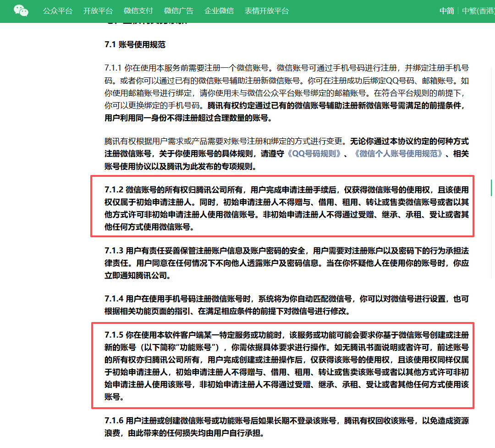Click the paragraph starting with 7.1.3
Viewport: 495px width, 448px height.
pyautogui.click(x=286, y=263)
